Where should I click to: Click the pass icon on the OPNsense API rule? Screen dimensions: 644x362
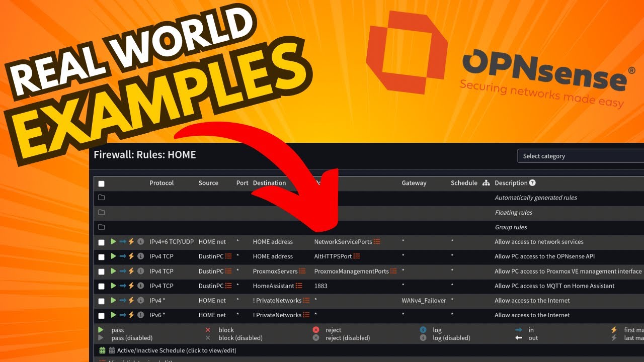113,256
